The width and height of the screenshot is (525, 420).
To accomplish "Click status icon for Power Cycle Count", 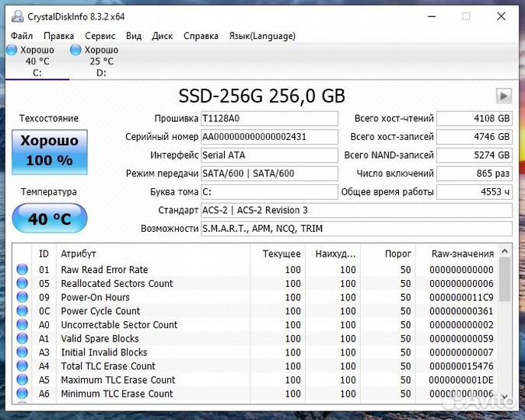I will [x=22, y=310].
